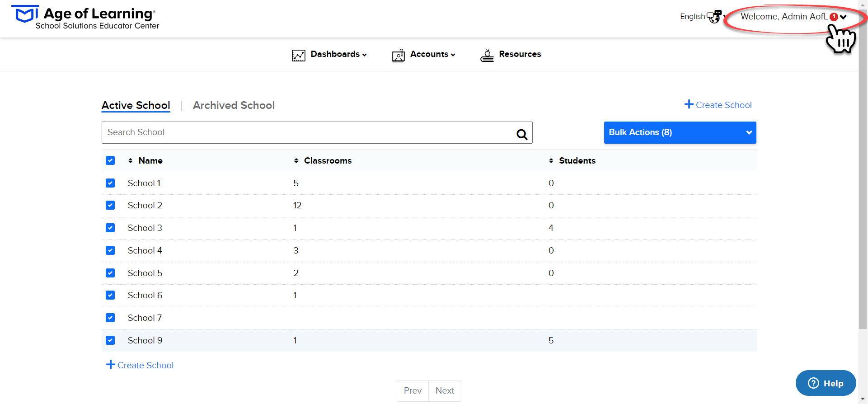Click the Resources books icon

coord(487,55)
